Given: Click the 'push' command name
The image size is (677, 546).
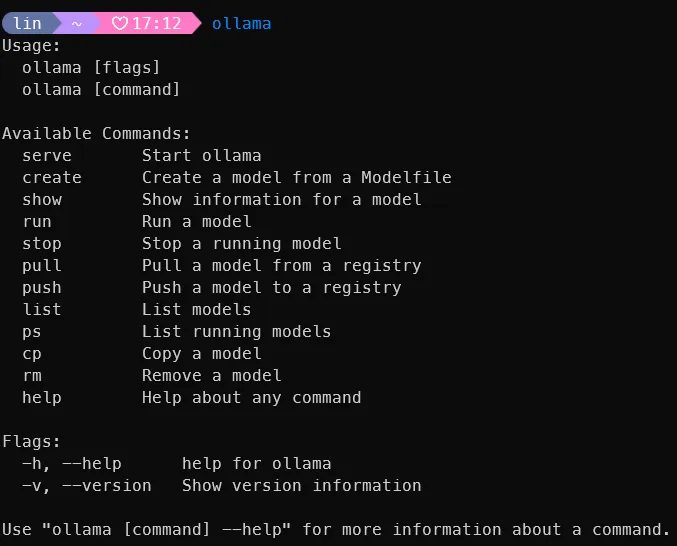Looking at the screenshot, I should click(x=42, y=287).
